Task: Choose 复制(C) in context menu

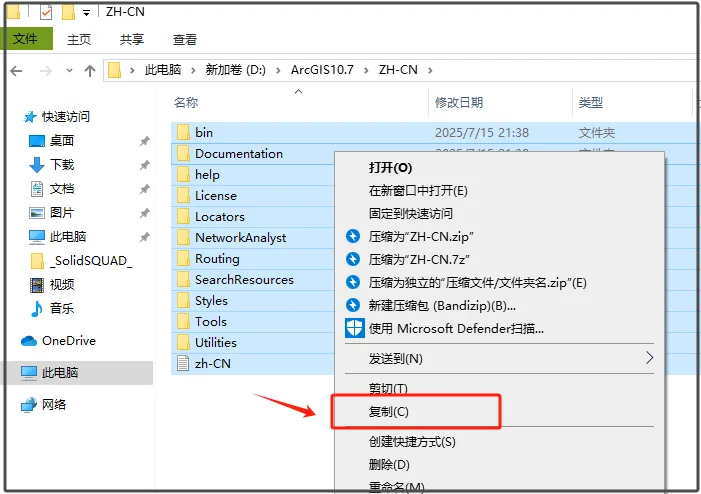Action: (389, 412)
